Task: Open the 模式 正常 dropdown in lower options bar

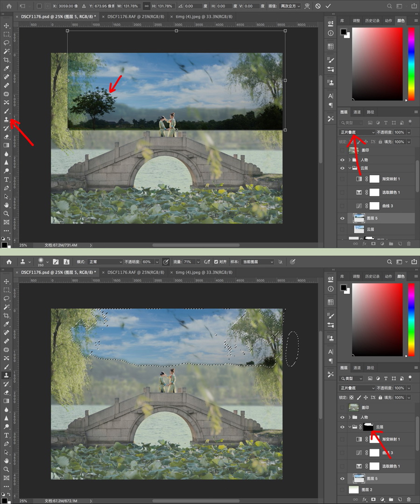Action: coord(105,262)
